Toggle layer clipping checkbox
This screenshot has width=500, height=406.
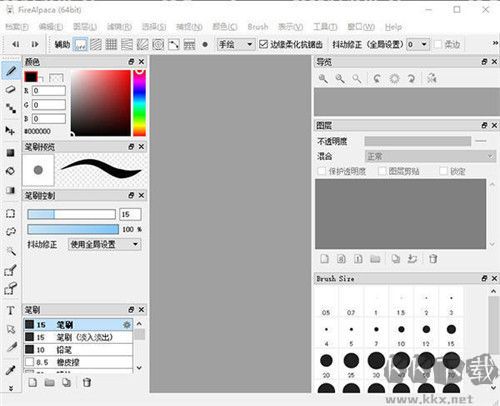pyautogui.click(x=382, y=171)
